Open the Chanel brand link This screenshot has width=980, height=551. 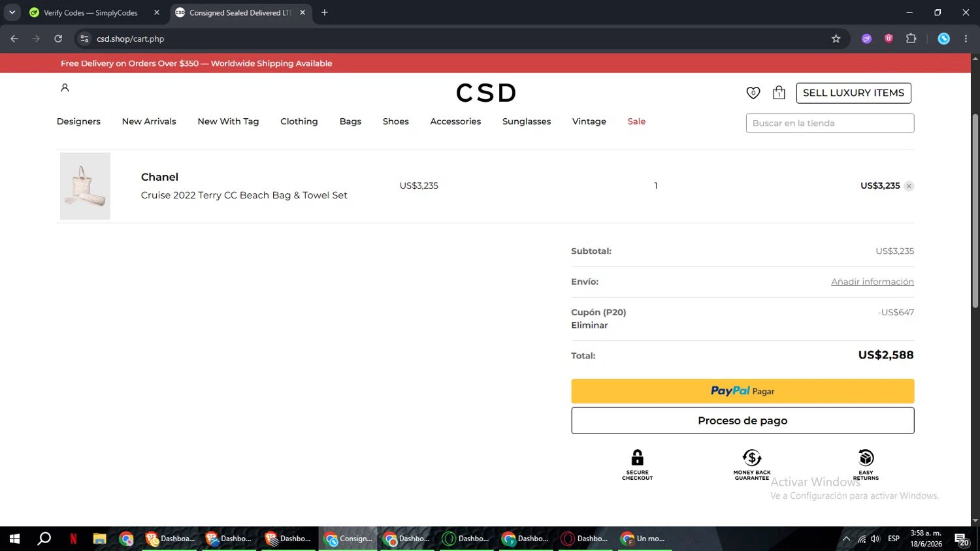coord(159,177)
